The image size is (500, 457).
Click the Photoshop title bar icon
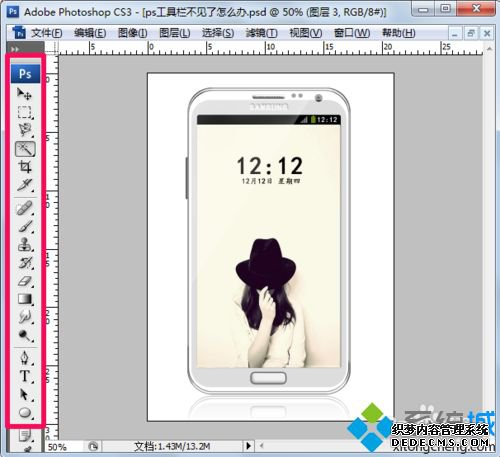click(x=13, y=12)
